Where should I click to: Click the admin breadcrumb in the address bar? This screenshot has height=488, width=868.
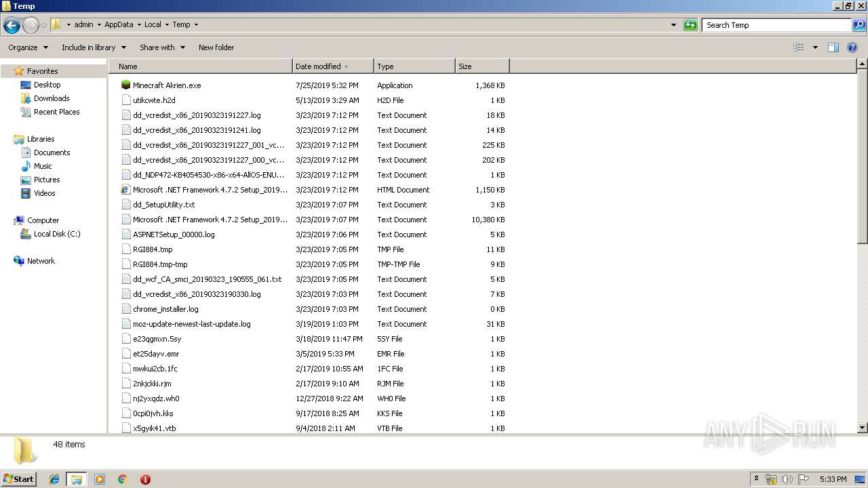(x=83, y=24)
